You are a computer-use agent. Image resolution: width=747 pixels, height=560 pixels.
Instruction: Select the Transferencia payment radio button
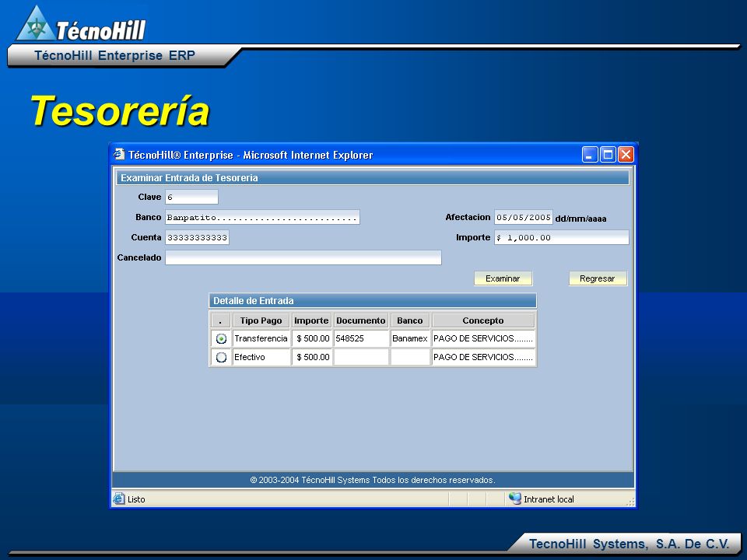click(221, 338)
